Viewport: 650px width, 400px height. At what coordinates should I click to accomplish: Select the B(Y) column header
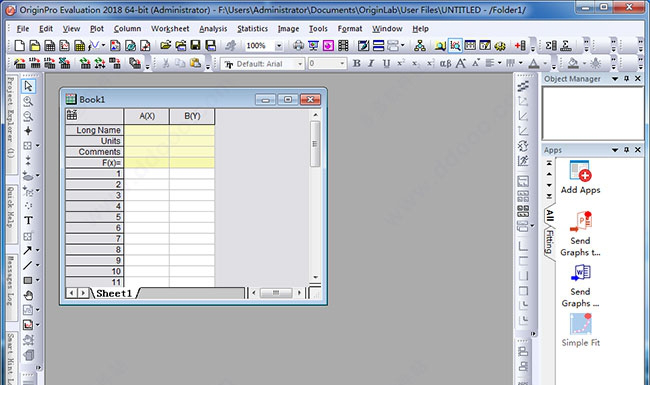coord(192,116)
